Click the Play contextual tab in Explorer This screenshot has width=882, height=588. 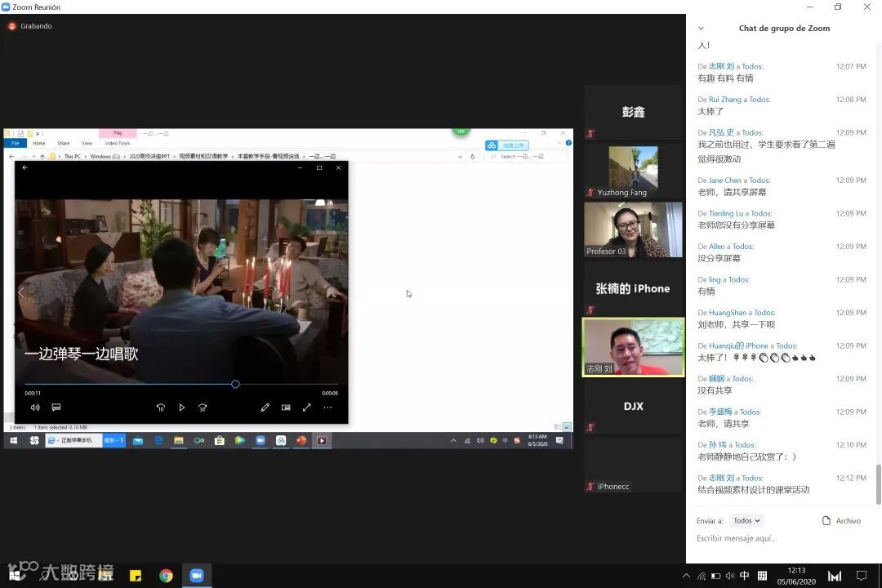pos(118,133)
